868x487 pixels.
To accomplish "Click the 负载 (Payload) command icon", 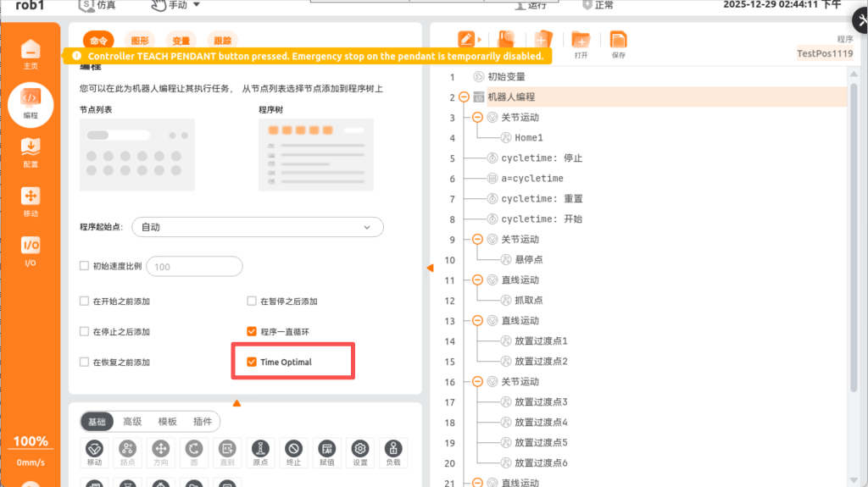I will (392, 450).
